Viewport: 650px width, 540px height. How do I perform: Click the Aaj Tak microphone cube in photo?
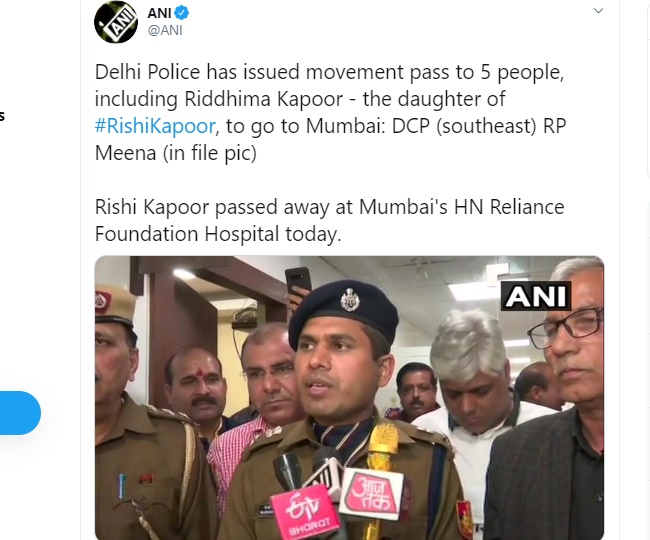point(371,494)
